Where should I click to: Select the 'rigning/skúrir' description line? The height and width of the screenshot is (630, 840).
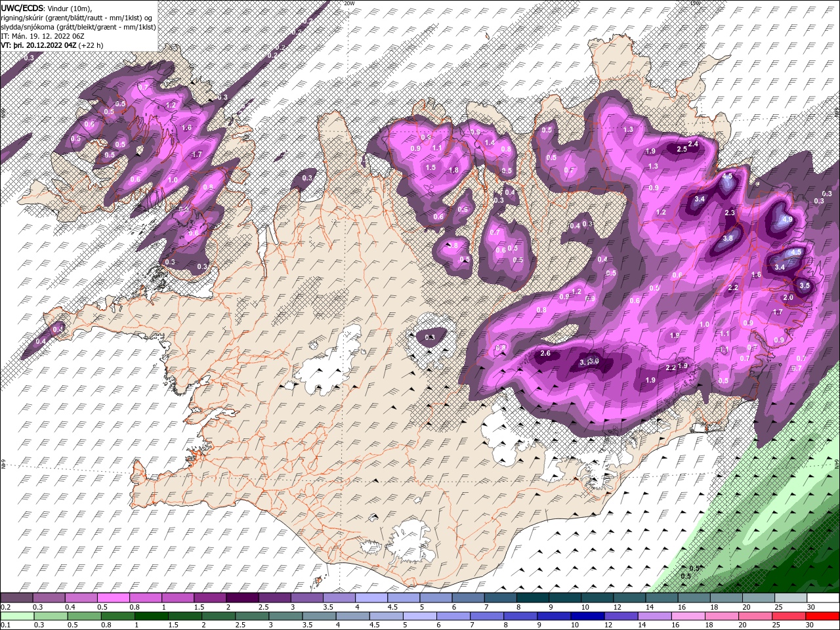77,18
